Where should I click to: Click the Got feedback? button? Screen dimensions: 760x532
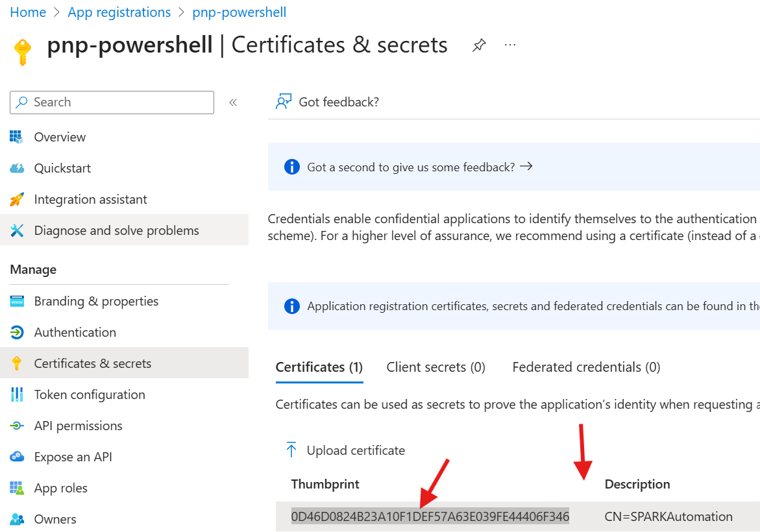[328, 102]
